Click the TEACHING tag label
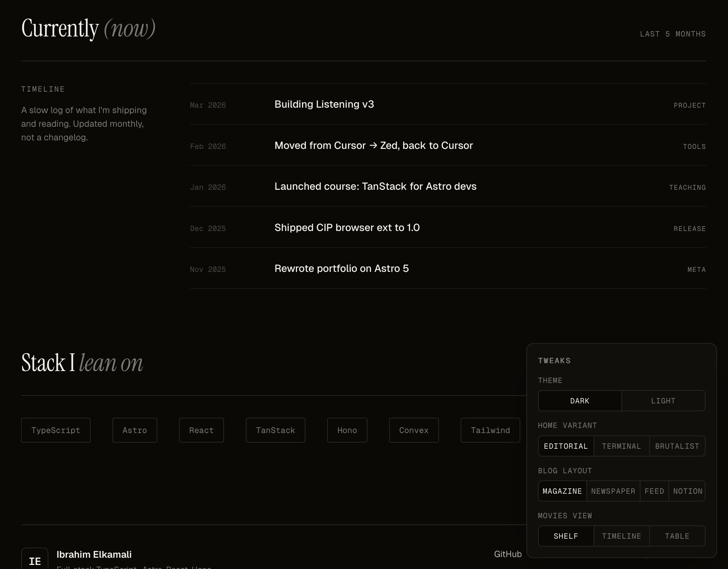Image resolution: width=728 pixels, height=569 pixels. pyautogui.click(x=687, y=188)
